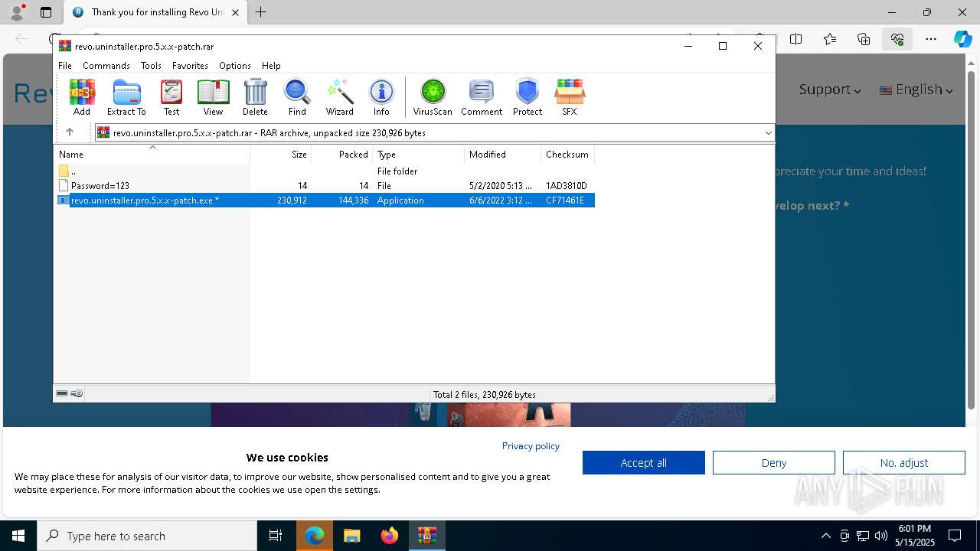The image size is (980, 551).
Task: Open the Privacy policy link
Action: pos(531,445)
